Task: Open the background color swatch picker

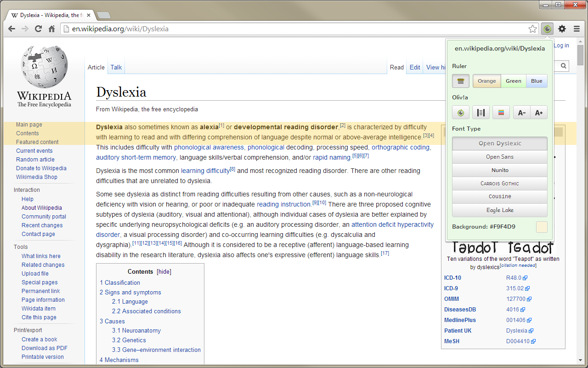Action: pyautogui.click(x=542, y=227)
